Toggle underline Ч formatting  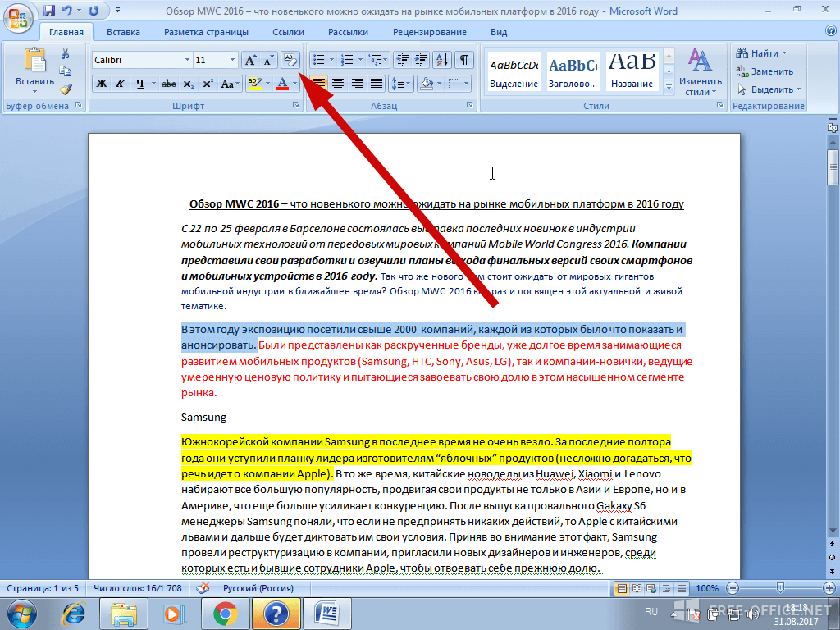click(x=139, y=84)
